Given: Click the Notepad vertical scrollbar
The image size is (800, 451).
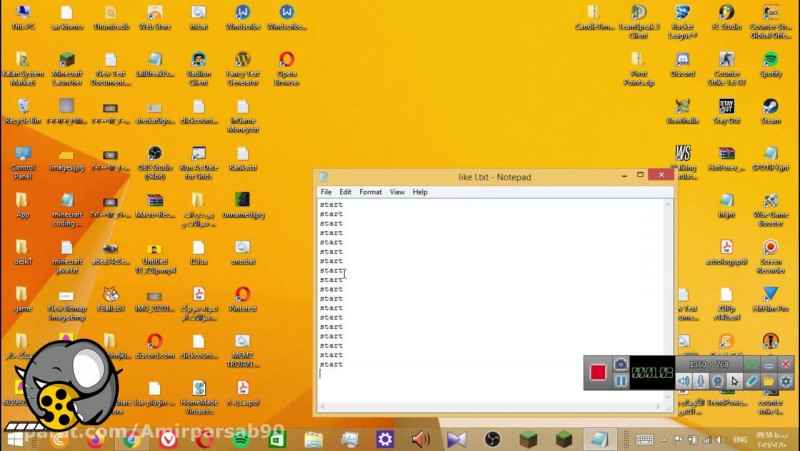Looking at the screenshot, I should click(668, 300).
